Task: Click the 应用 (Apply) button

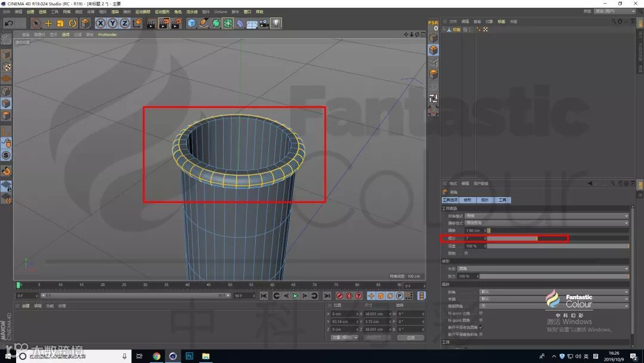Action: (x=410, y=337)
